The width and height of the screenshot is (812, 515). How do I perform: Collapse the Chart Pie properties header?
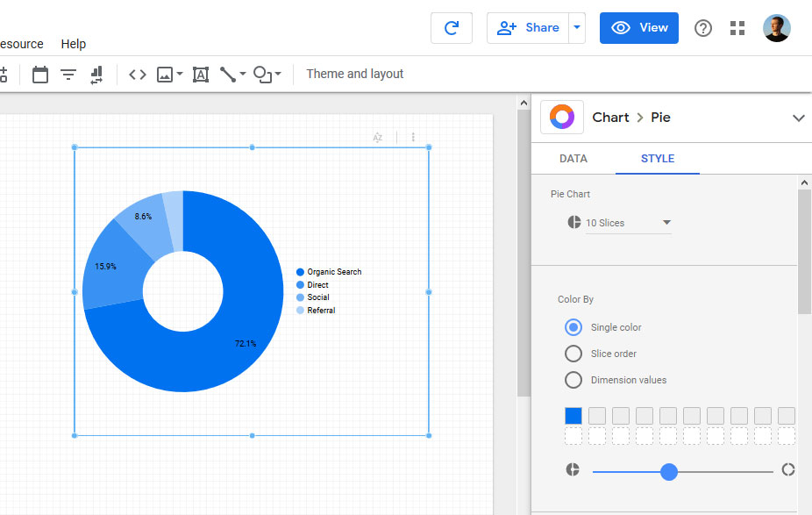(x=799, y=117)
